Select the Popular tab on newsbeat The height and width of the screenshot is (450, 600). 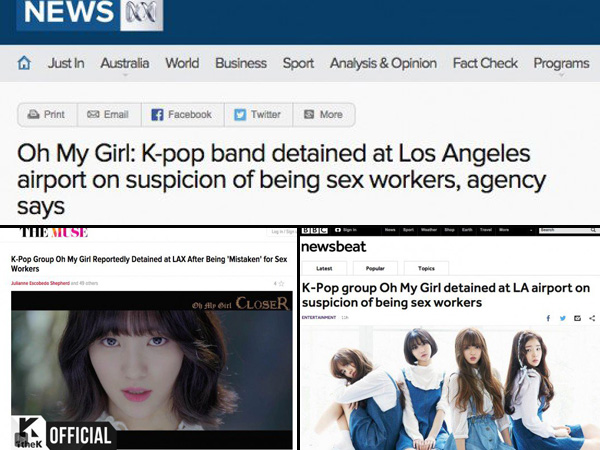tap(375, 268)
